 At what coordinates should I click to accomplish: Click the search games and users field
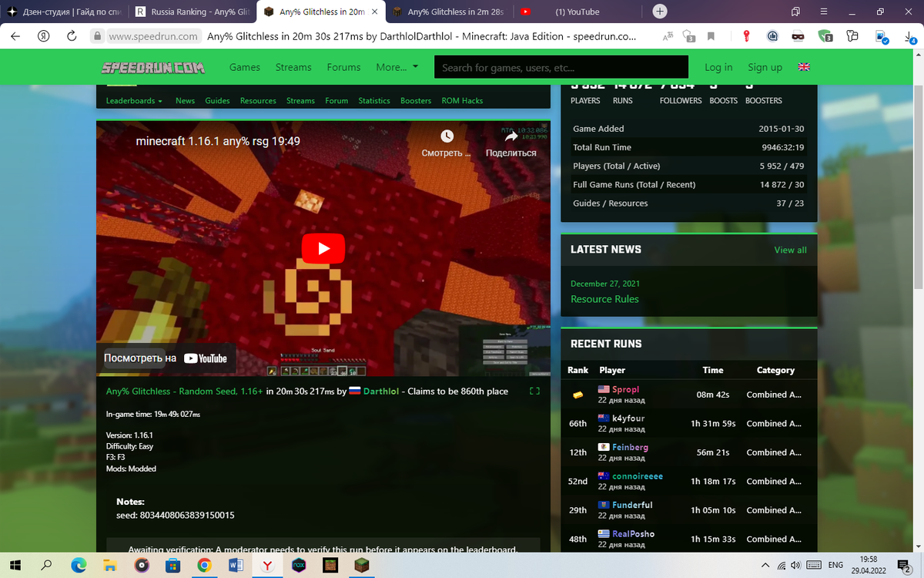pyautogui.click(x=561, y=68)
